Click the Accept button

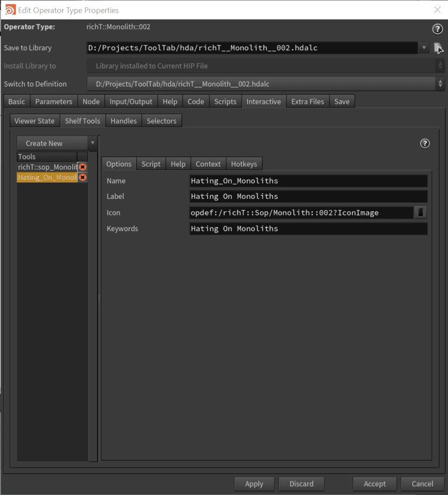pyautogui.click(x=375, y=484)
